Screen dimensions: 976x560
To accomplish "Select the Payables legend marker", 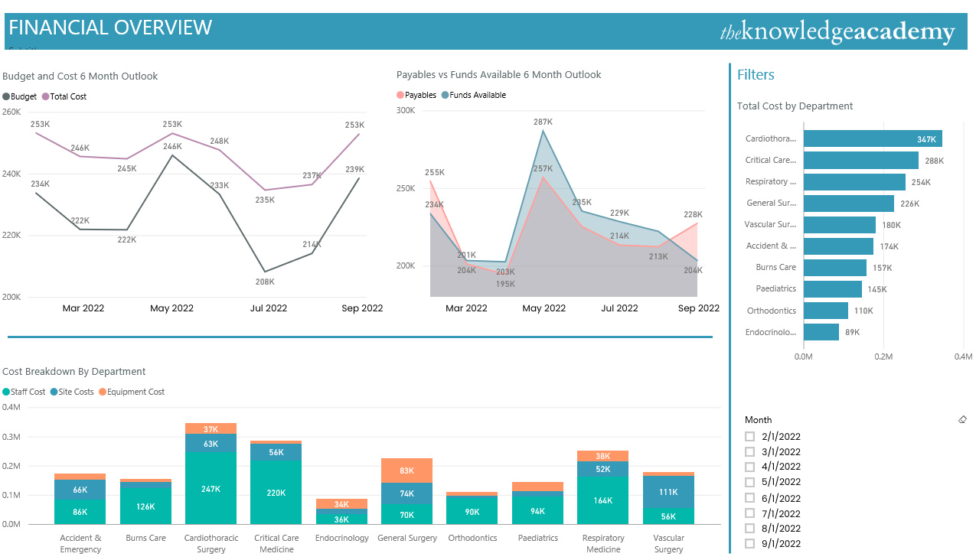I will (x=400, y=94).
